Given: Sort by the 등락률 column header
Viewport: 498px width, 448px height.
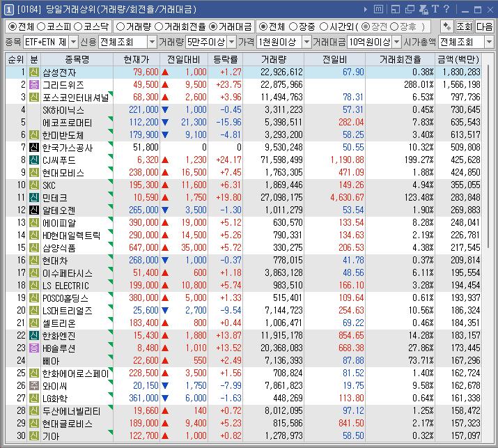Looking at the screenshot, I should click(225, 59).
